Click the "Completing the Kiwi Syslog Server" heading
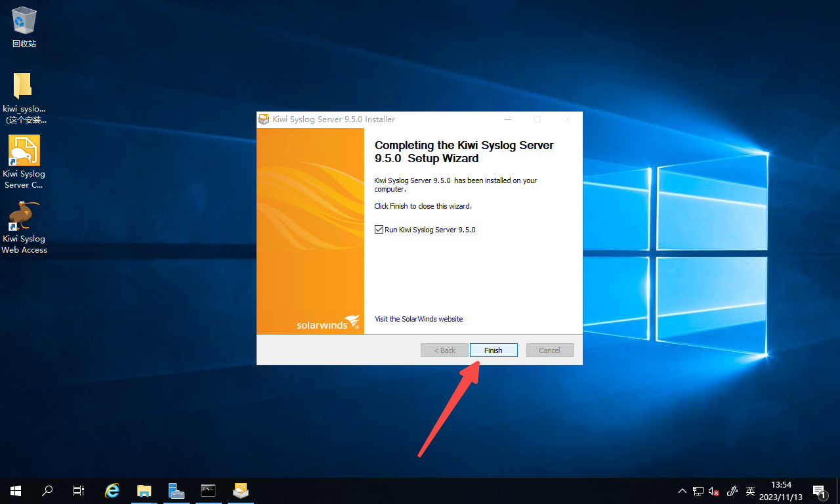This screenshot has width=840, height=504. pos(464,152)
